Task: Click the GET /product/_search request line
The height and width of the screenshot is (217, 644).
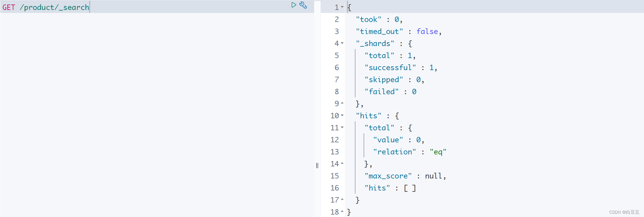Action: 157,7
